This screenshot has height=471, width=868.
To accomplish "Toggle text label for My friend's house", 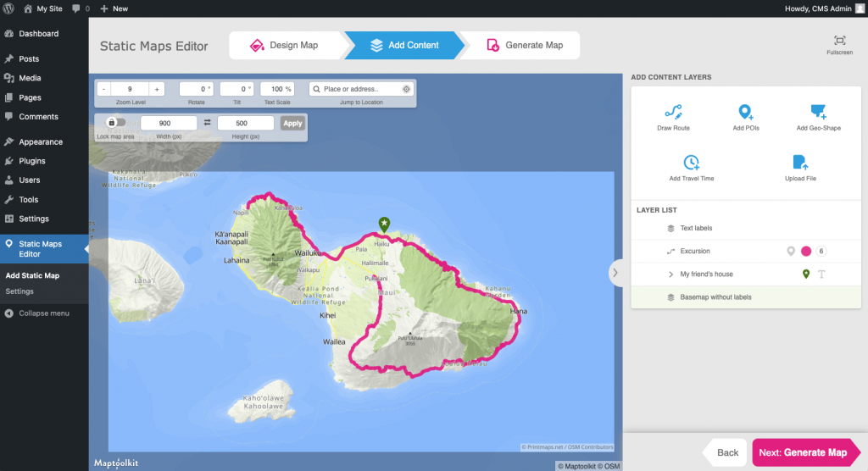I will pos(821,274).
